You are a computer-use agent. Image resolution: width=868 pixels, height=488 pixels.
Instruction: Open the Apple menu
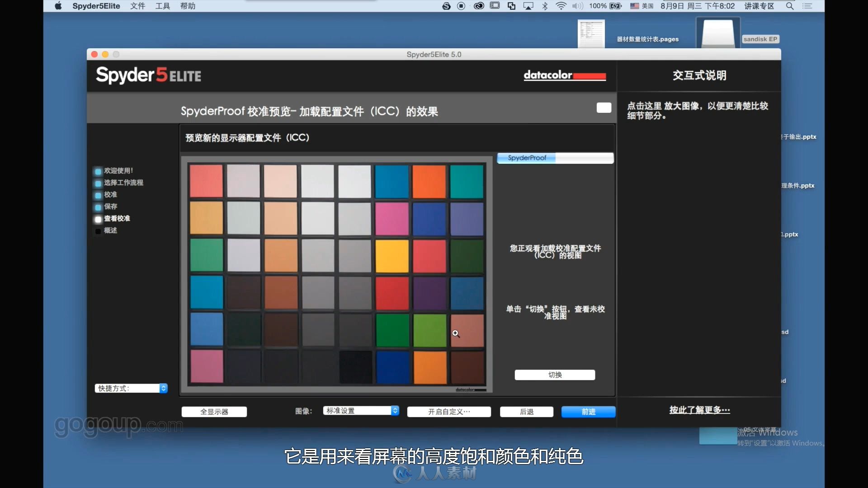(x=58, y=6)
